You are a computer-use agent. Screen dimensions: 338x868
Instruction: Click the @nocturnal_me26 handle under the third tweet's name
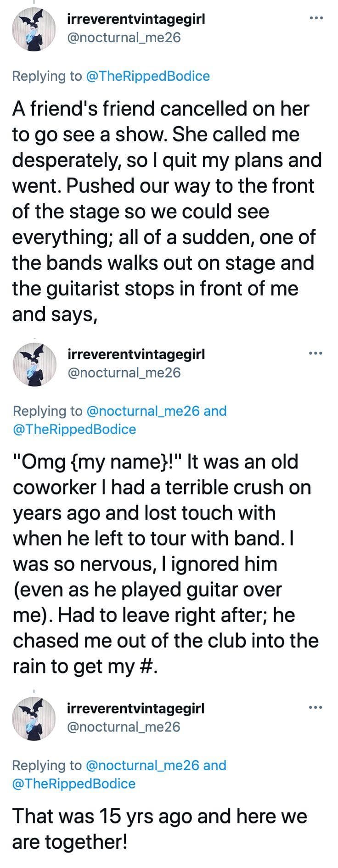click(124, 726)
